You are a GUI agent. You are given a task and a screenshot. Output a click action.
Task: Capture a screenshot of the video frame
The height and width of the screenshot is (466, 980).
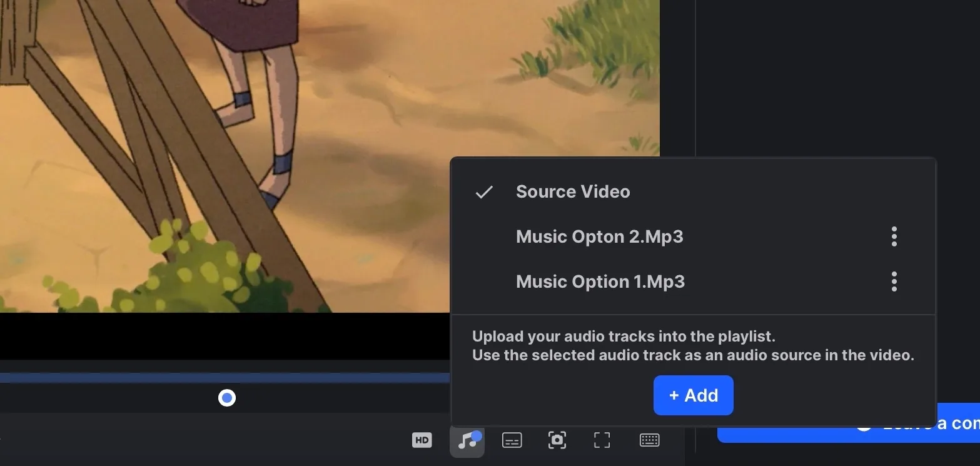557,440
